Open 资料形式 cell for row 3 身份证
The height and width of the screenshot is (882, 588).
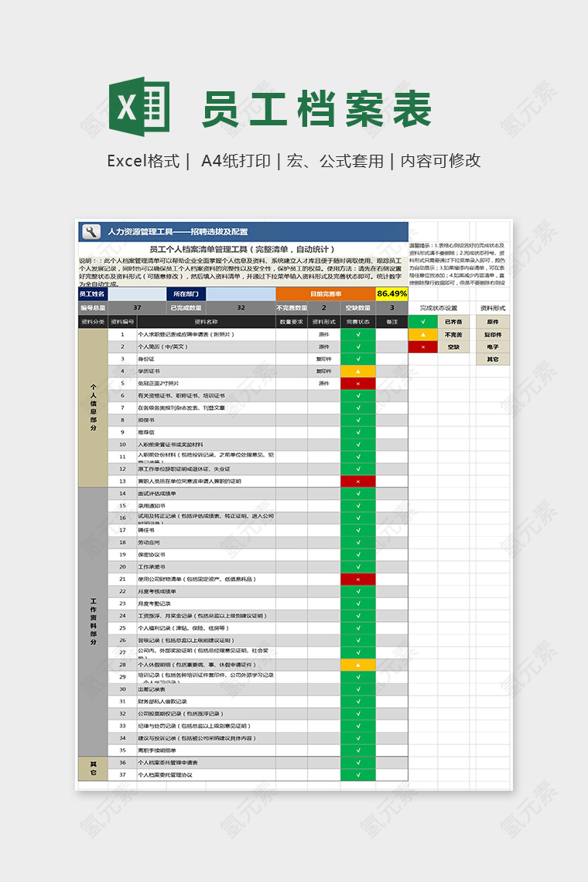(x=324, y=359)
